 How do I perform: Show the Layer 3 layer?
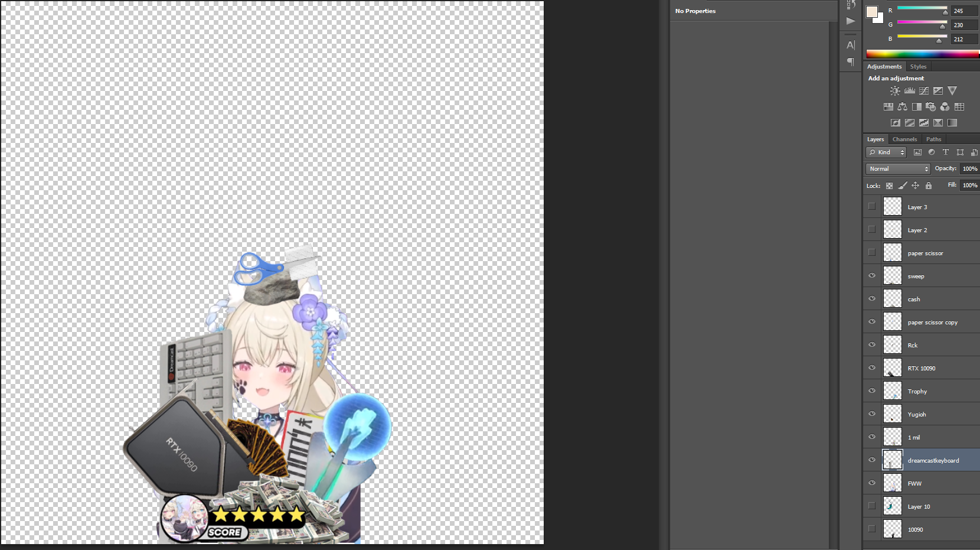pyautogui.click(x=872, y=207)
